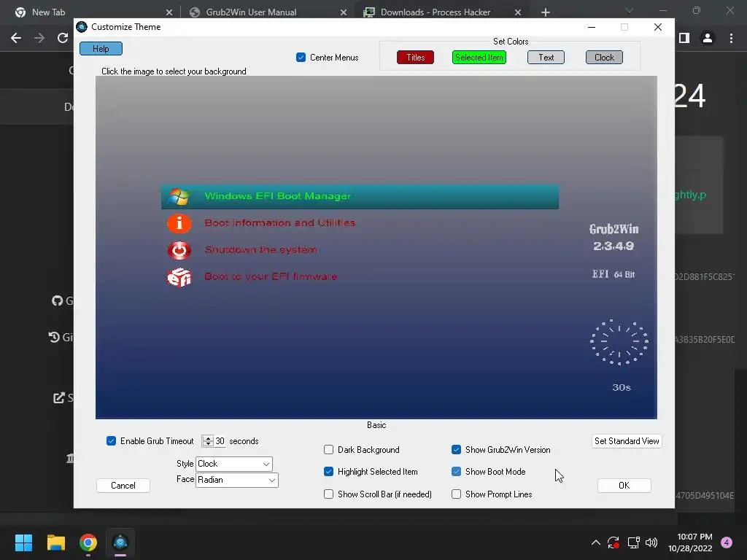Click the Windows flag icon in preview
The image size is (747, 560).
tap(179, 196)
